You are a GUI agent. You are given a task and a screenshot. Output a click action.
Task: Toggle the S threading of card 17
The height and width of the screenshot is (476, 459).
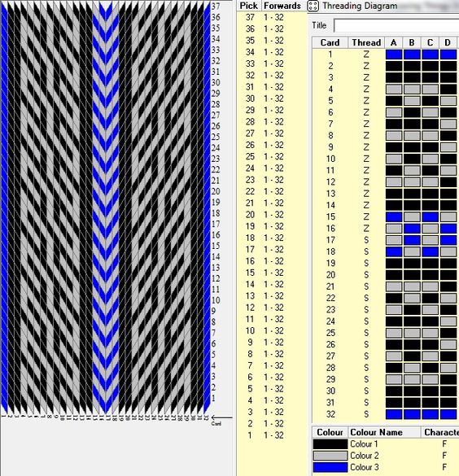(366, 240)
